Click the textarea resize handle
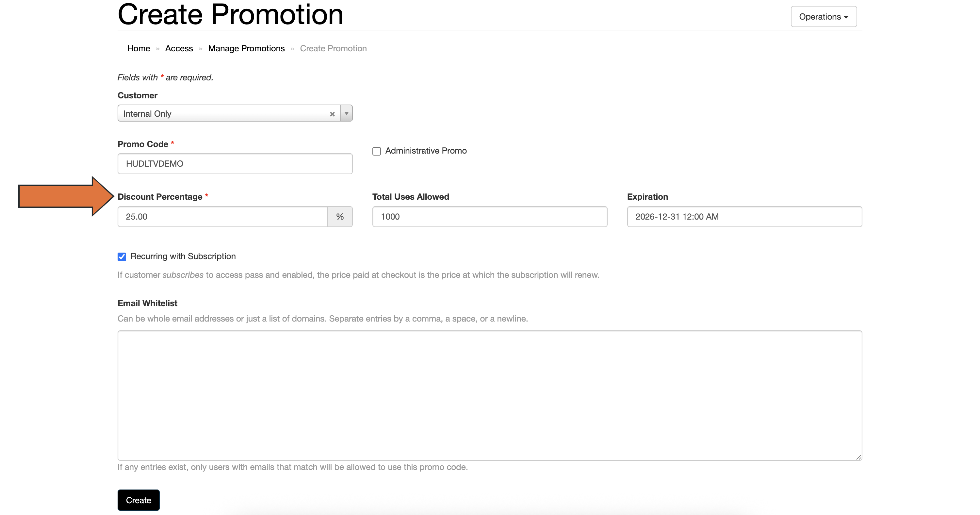This screenshot has width=980, height=515. pos(858,457)
